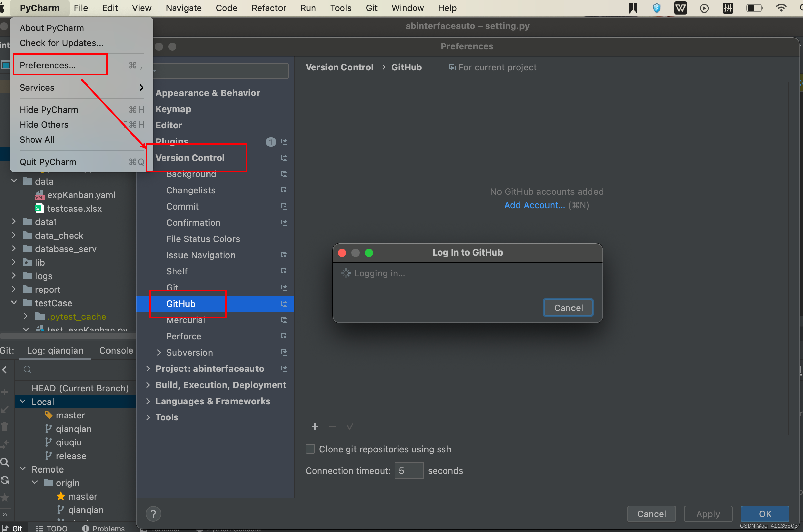The height and width of the screenshot is (532, 803).
Task: Select Issue Navigation settings page
Action: coord(200,255)
